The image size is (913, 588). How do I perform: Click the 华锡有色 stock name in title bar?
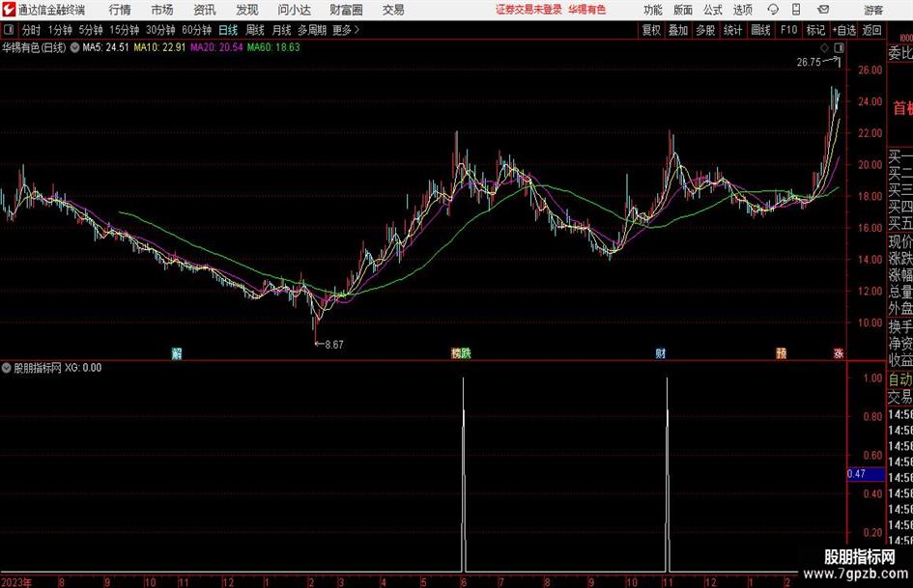click(x=587, y=10)
